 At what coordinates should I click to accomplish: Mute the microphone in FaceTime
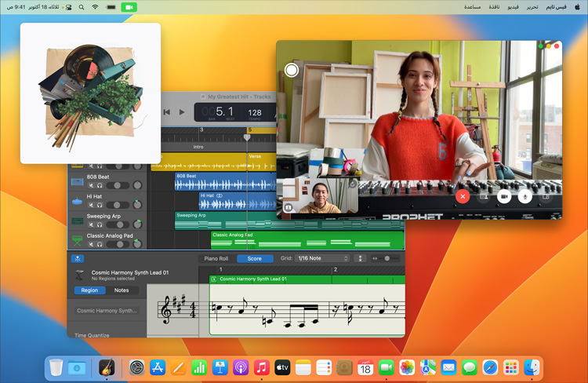click(524, 196)
